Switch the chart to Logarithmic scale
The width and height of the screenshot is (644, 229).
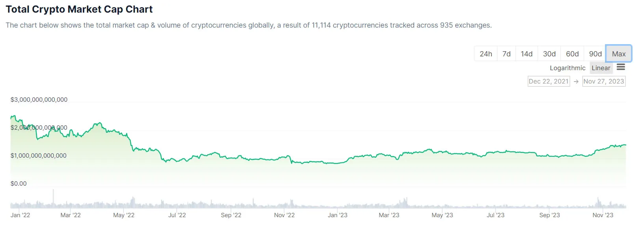coord(567,68)
